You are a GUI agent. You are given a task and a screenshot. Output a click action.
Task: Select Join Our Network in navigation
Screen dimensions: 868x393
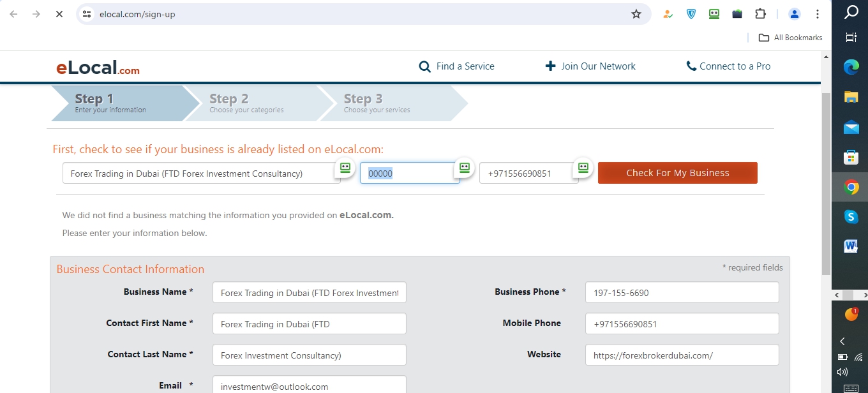point(590,66)
